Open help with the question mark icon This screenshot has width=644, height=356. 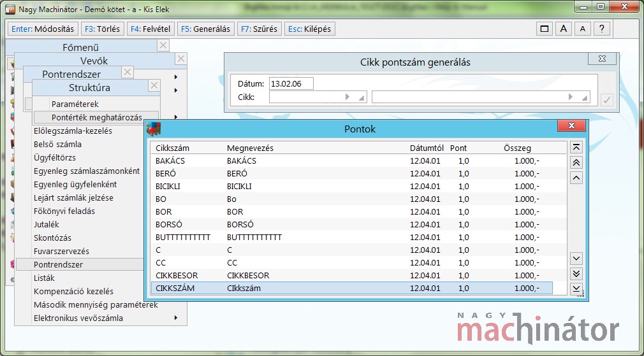[x=602, y=29]
